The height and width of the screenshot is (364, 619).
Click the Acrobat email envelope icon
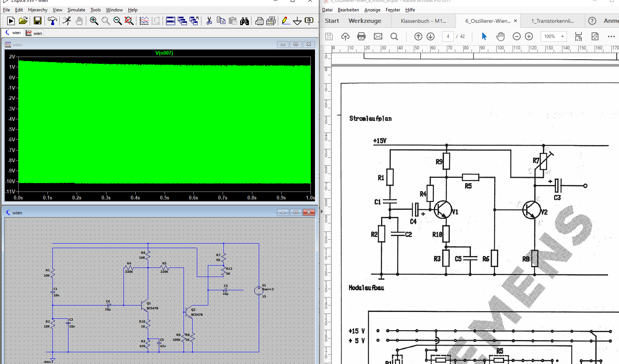click(x=378, y=36)
